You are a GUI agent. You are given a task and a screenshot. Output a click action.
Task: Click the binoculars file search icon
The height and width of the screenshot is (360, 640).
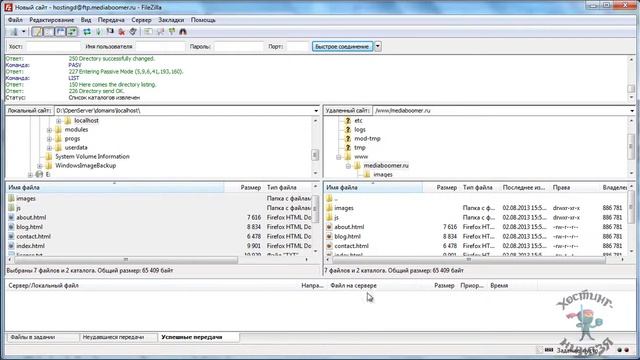point(183,31)
